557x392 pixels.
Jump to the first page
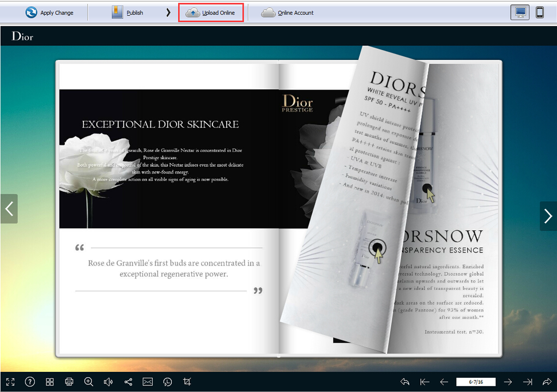click(425, 382)
